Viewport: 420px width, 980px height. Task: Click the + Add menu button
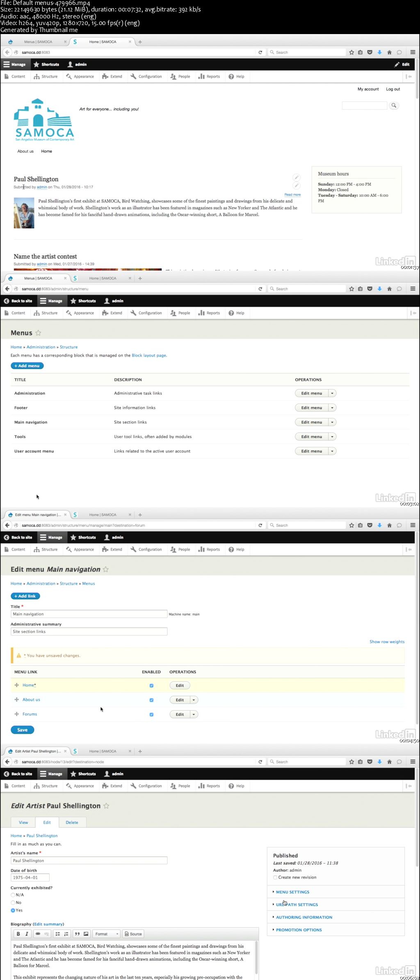pyautogui.click(x=27, y=366)
